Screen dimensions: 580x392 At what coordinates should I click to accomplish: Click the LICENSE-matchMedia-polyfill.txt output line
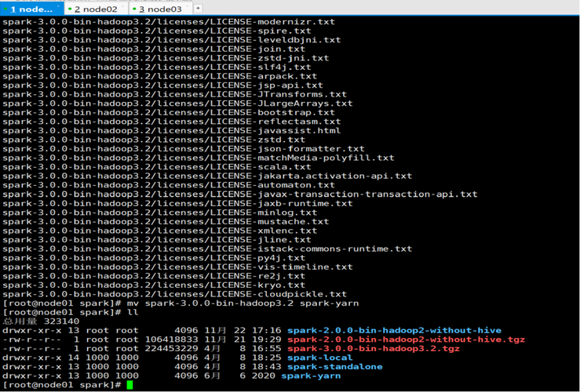pos(199,158)
